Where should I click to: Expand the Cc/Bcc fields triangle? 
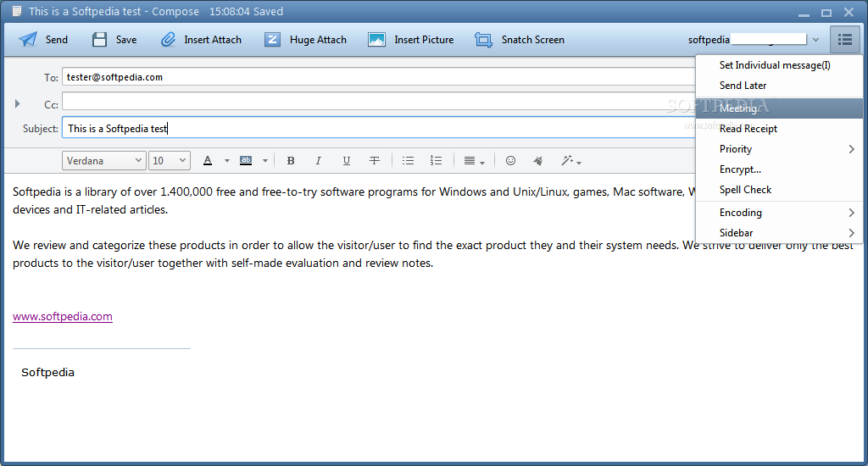click(17, 103)
